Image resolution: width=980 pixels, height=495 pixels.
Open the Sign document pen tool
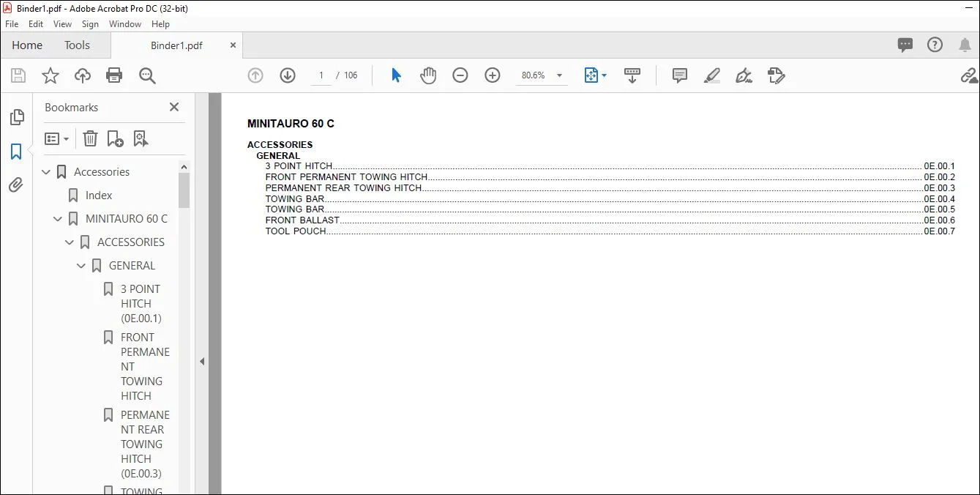[x=744, y=75]
